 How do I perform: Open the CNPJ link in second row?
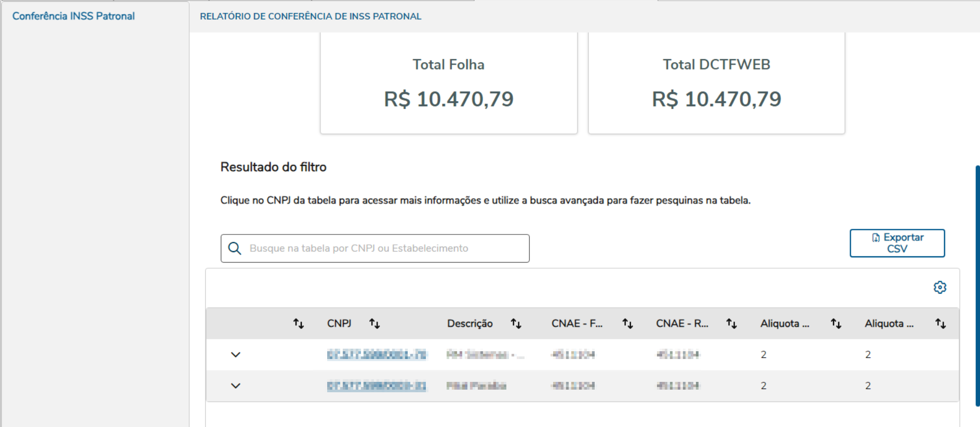377,386
